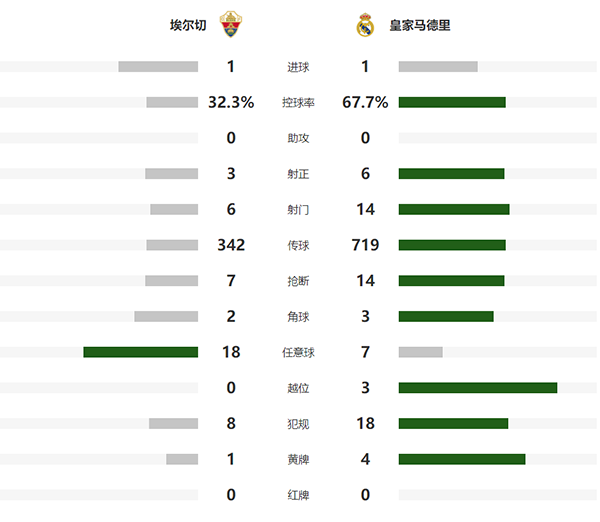Image resolution: width=600 pixels, height=522 pixels.
Task: Click Real Madrid's green 控球率 bar
Action: (452, 102)
